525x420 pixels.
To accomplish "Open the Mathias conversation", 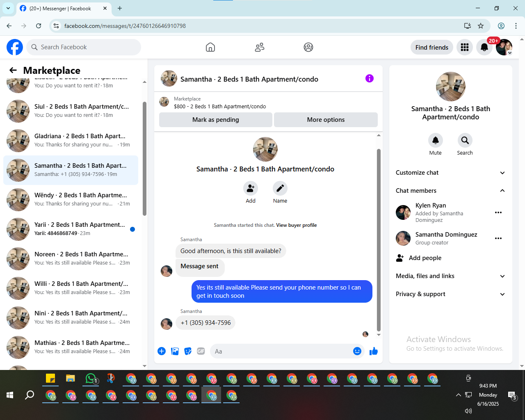I will click(x=71, y=347).
